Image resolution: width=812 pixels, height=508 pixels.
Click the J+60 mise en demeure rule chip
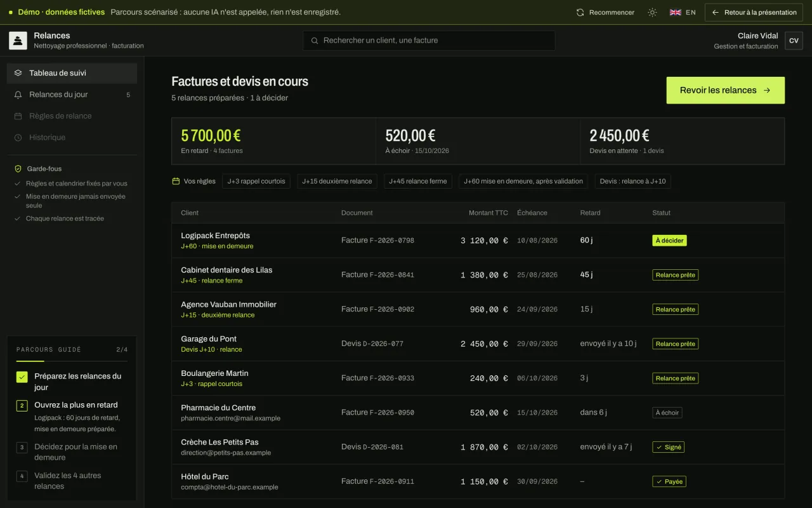523,181
